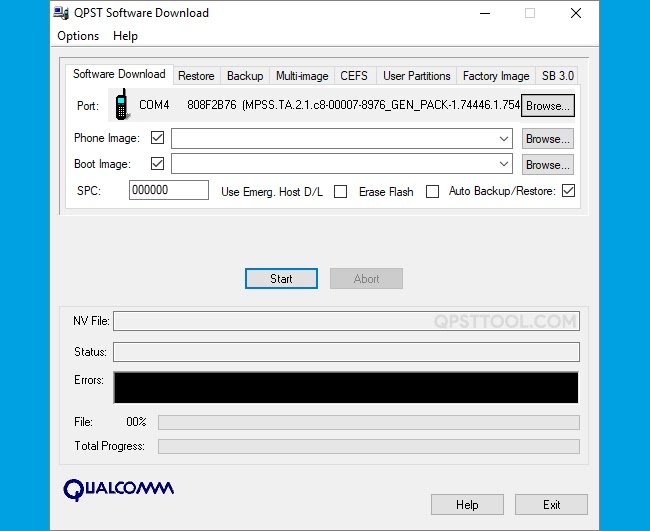Image resolution: width=650 pixels, height=531 pixels.
Task: Open the Options menu
Action: [x=78, y=36]
